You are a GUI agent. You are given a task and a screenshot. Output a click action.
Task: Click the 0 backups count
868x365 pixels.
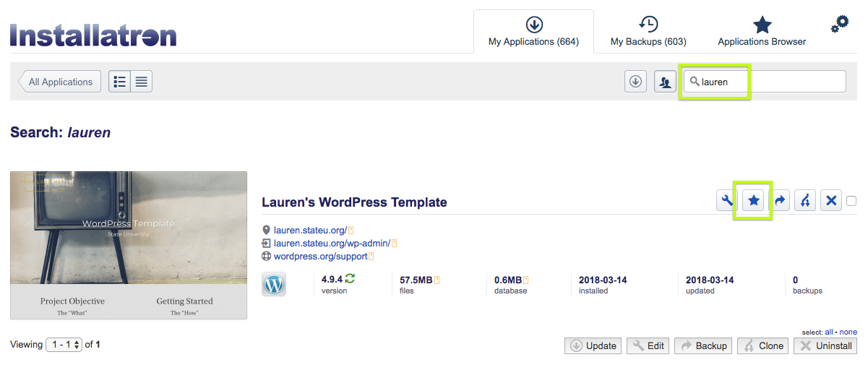click(x=796, y=280)
